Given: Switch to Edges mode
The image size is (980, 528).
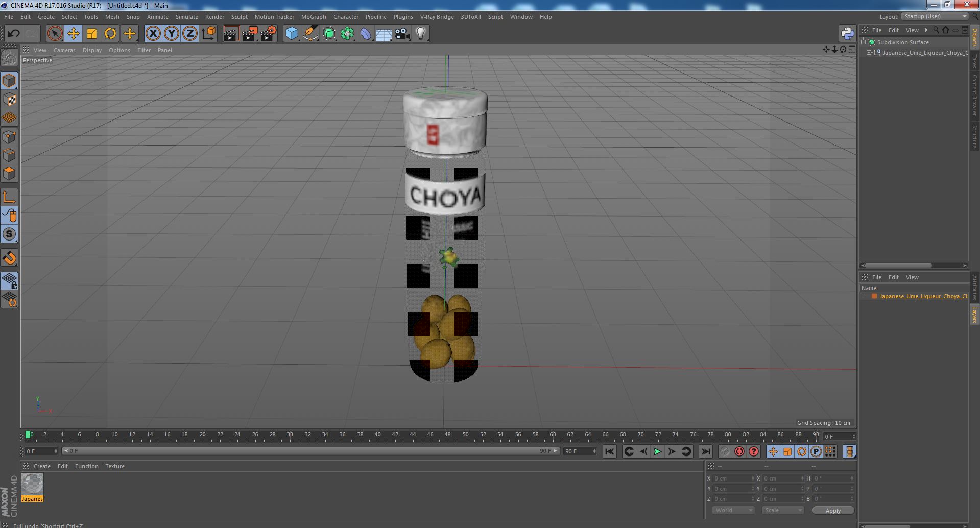Looking at the screenshot, I should click(x=9, y=155).
